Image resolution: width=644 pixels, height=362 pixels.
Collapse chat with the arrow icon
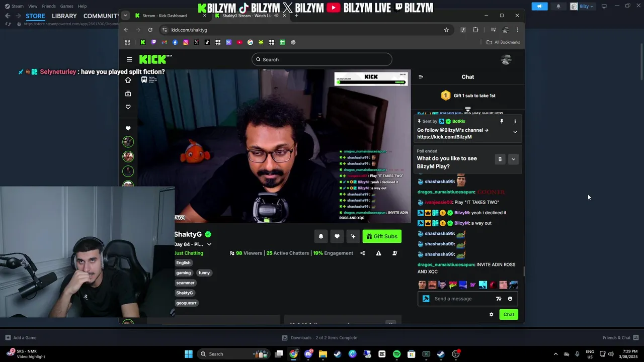421,77
